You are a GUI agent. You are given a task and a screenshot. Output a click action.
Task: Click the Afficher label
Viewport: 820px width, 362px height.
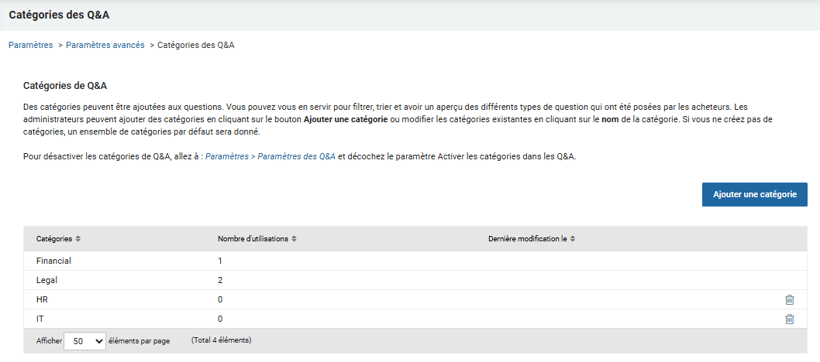(x=49, y=341)
